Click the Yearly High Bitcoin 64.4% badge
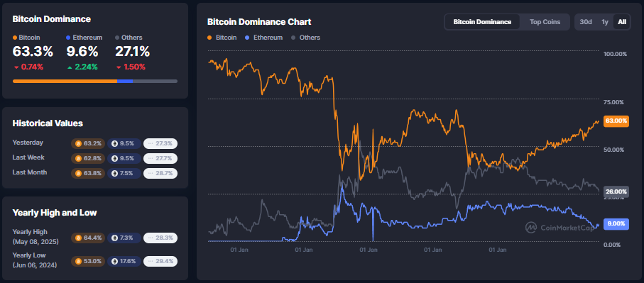Viewport: 644px width, 283px height. pos(88,238)
